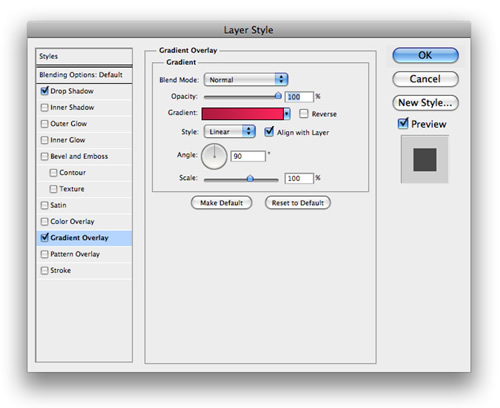Open Drop Shadow settings by its label

(x=72, y=91)
